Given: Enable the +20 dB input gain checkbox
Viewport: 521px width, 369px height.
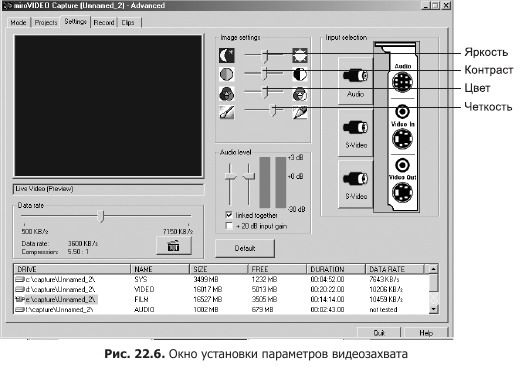Looking at the screenshot, I should [229, 226].
